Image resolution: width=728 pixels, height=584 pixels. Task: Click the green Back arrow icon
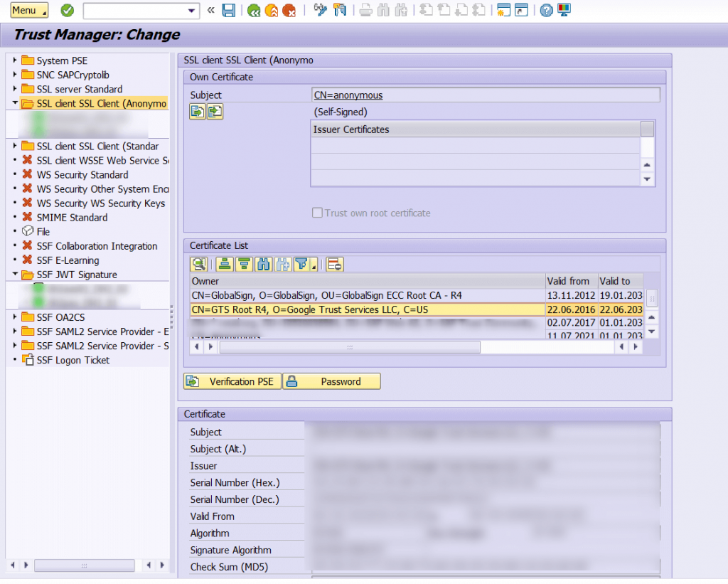coord(254,10)
